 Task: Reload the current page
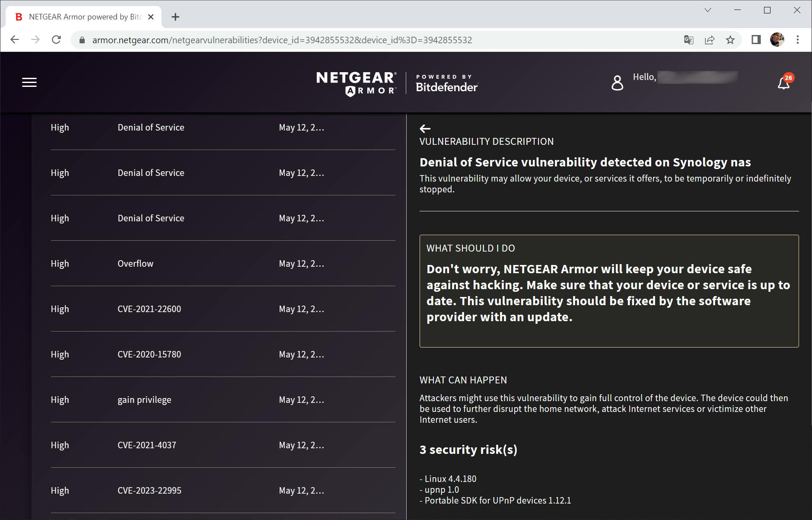coord(56,40)
